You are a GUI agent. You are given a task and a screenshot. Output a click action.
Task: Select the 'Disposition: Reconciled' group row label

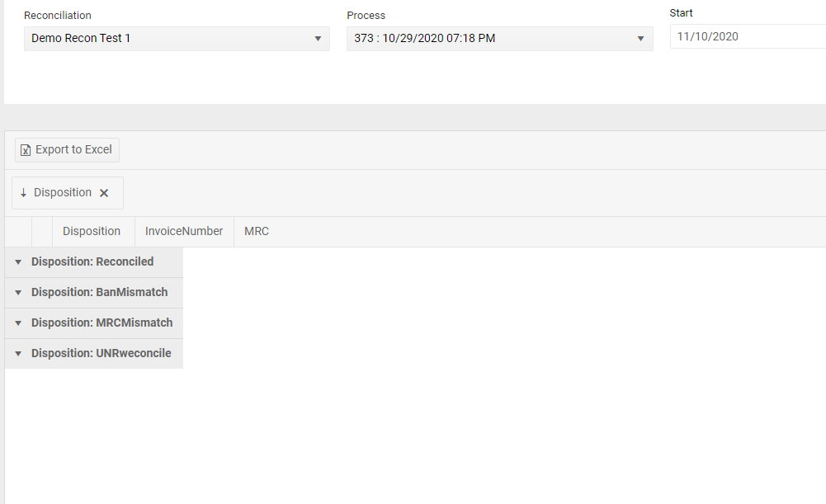(x=92, y=261)
